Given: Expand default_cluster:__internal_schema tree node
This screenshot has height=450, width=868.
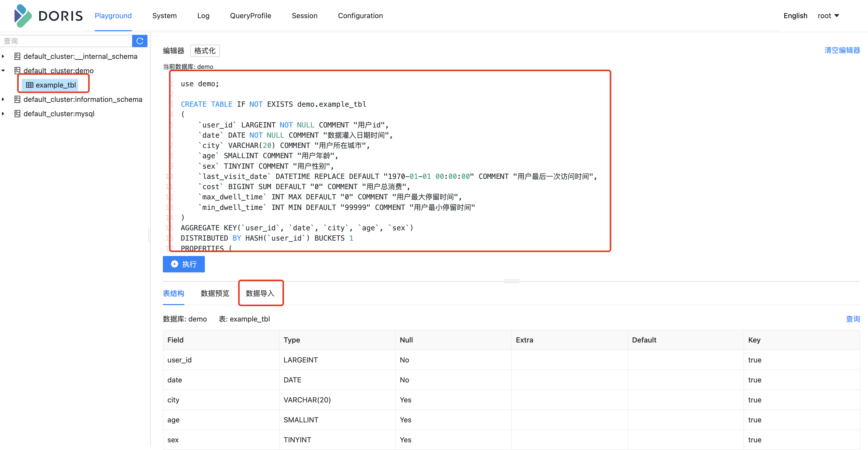Looking at the screenshot, I should (x=3, y=56).
